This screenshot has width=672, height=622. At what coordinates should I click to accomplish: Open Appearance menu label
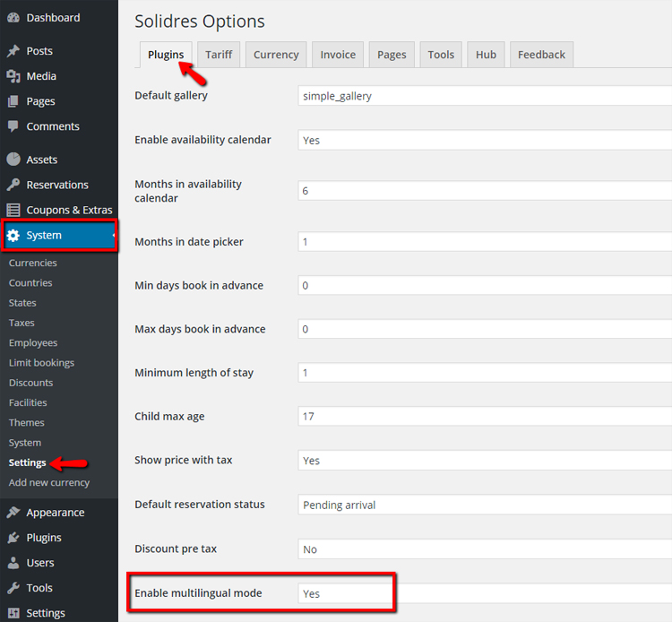[56, 513]
